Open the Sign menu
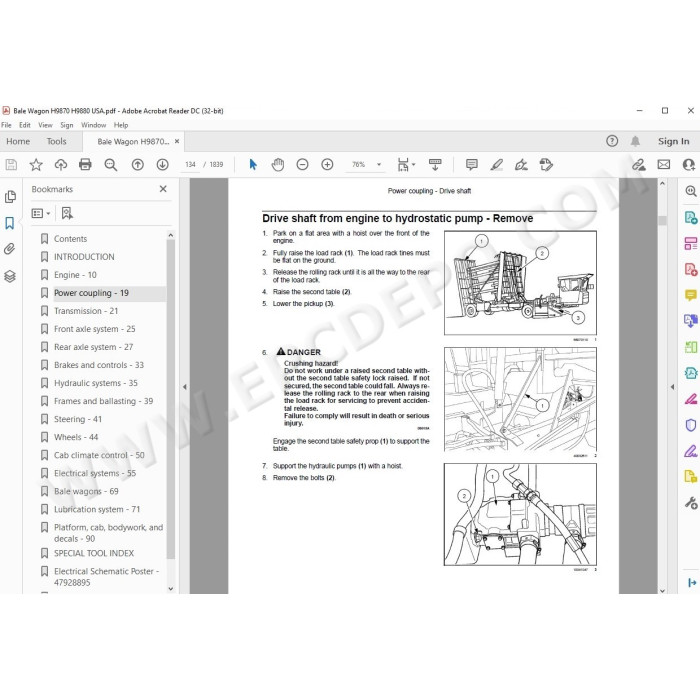700x700 pixels. coord(67,125)
